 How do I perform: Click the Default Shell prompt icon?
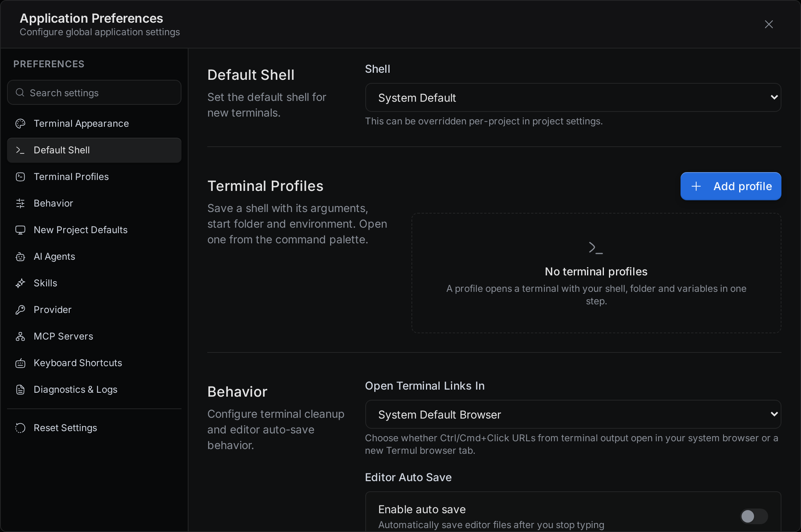(x=20, y=150)
